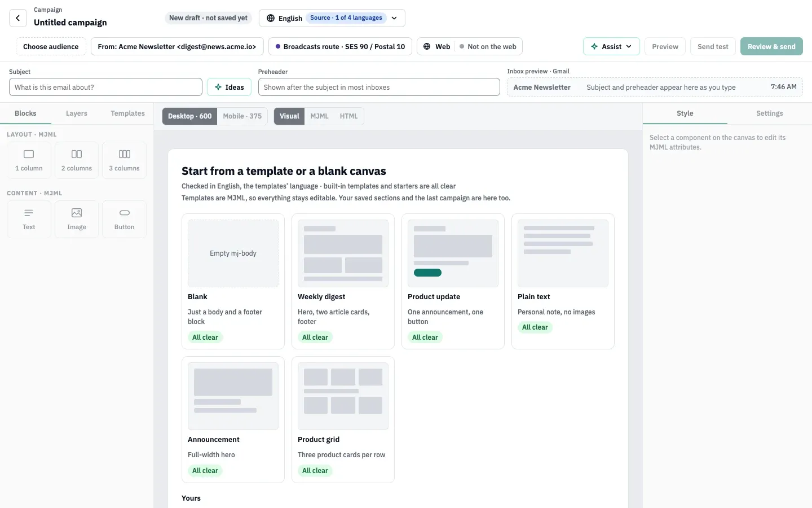Click the globe icon next to Web
This screenshot has height=508, width=812.
427,46
